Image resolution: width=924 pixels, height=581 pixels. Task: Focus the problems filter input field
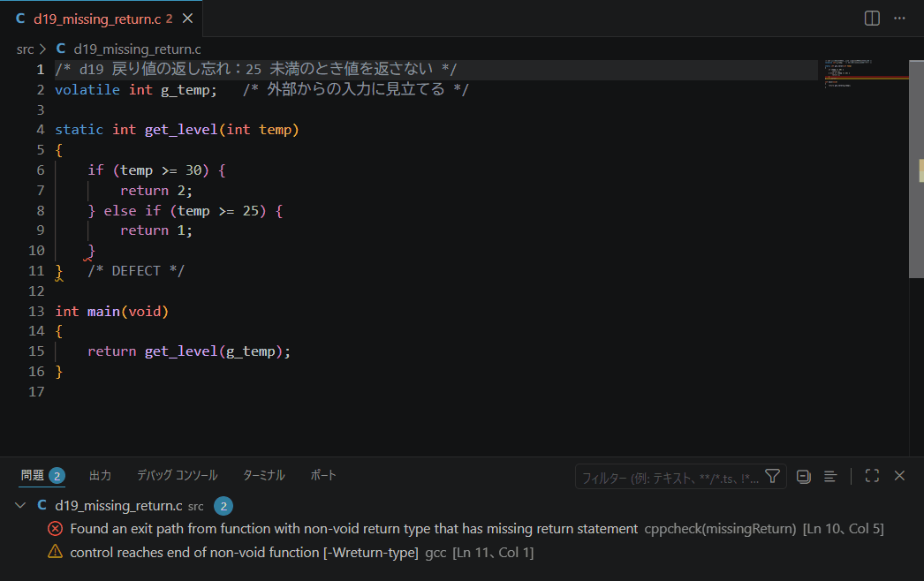(x=670, y=478)
